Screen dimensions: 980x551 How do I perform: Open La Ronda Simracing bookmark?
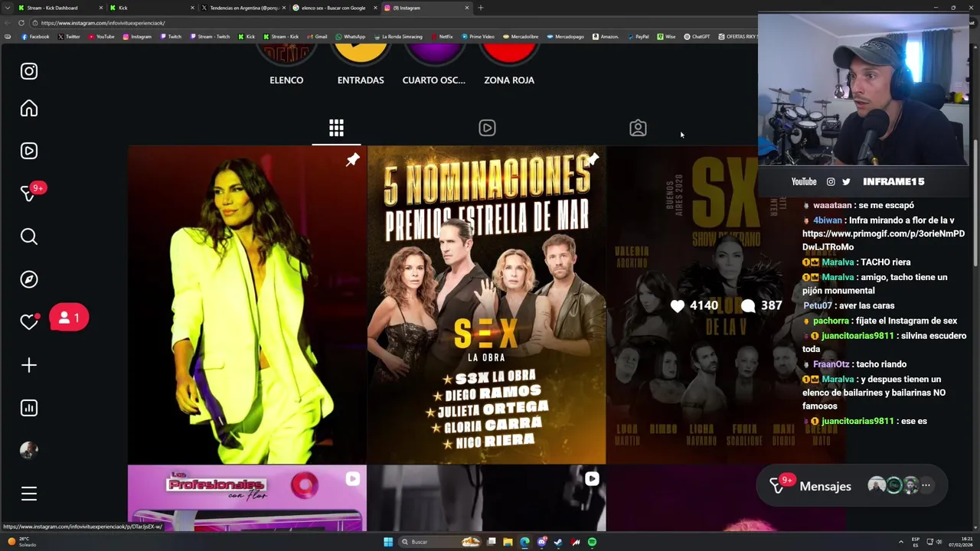[x=397, y=37]
